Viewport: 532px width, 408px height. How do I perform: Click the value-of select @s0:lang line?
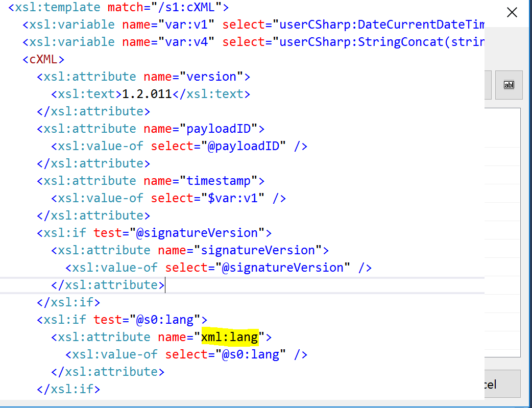coord(186,355)
